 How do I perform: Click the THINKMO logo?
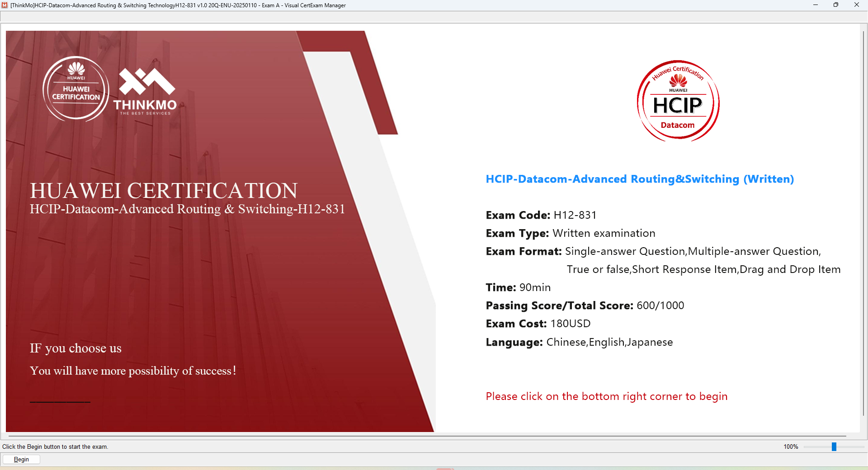point(146,90)
